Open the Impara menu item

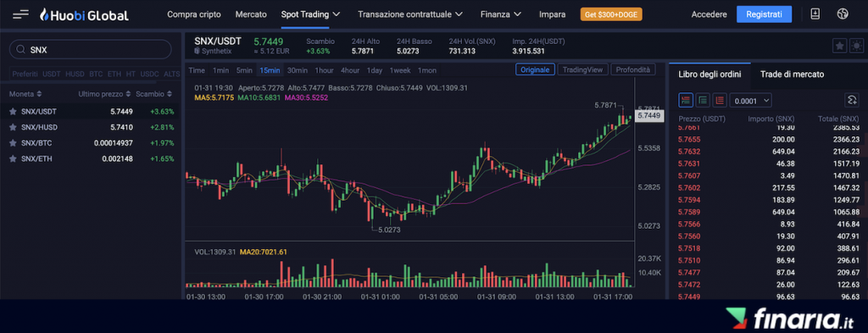tap(553, 14)
